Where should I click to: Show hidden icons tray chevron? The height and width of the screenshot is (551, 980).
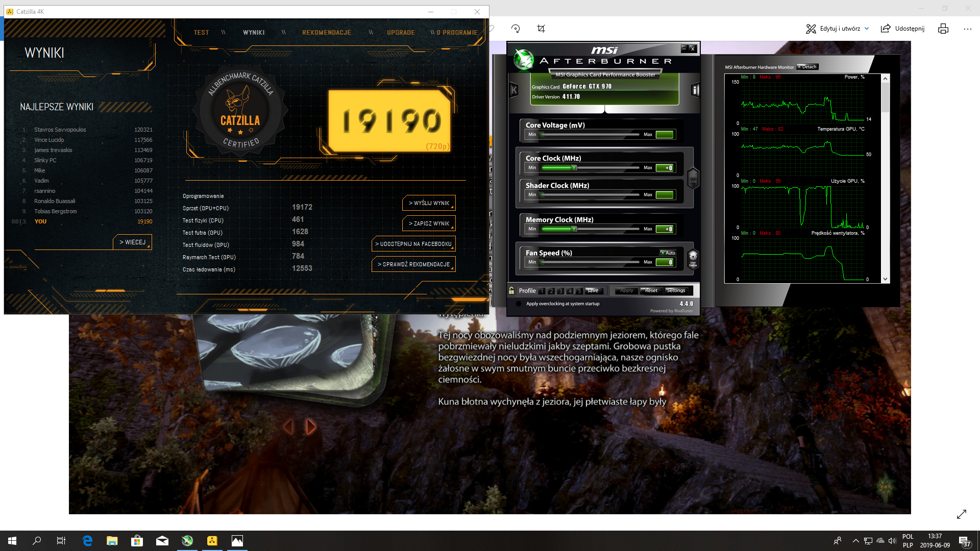[x=855, y=541]
